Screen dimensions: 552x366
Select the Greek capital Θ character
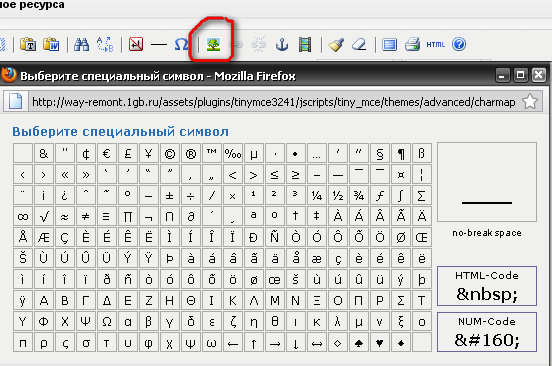click(x=191, y=300)
